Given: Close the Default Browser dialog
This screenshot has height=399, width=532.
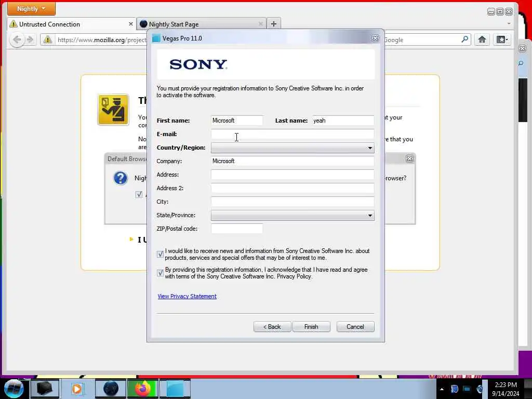Looking at the screenshot, I should coord(409,158).
